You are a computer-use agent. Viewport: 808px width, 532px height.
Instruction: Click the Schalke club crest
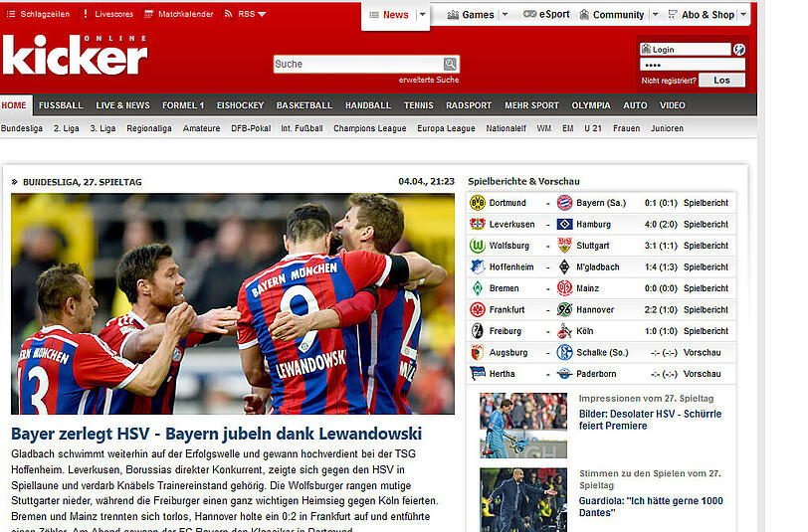[x=565, y=352]
